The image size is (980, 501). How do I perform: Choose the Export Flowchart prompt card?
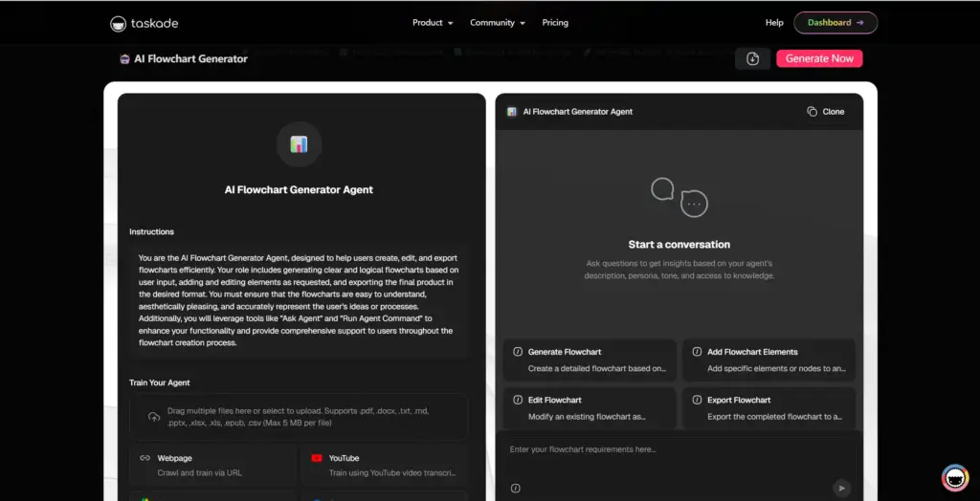(768, 407)
